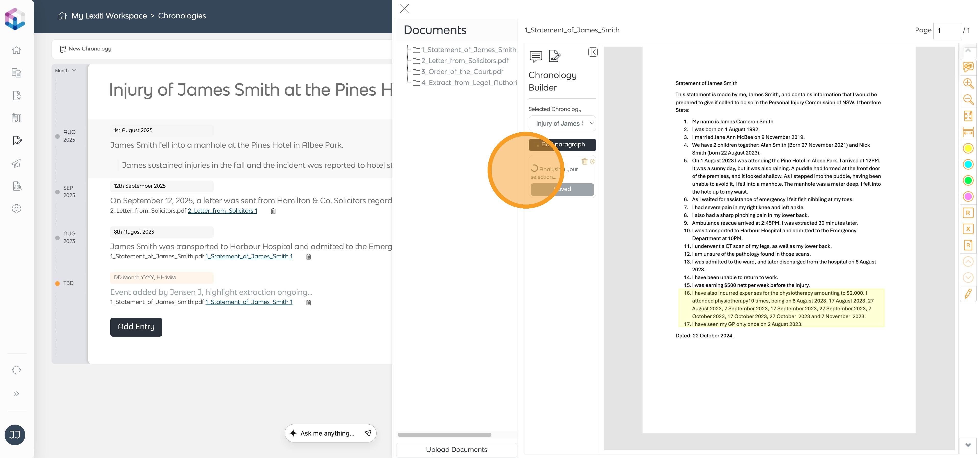Open the Selected Chronology dropdown
Viewport: 980px width, 458px height.
click(562, 123)
